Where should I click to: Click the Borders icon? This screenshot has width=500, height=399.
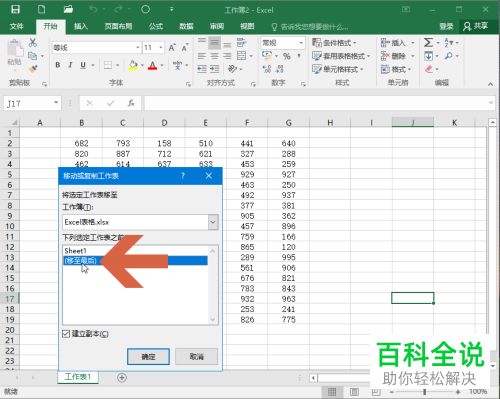point(108,65)
